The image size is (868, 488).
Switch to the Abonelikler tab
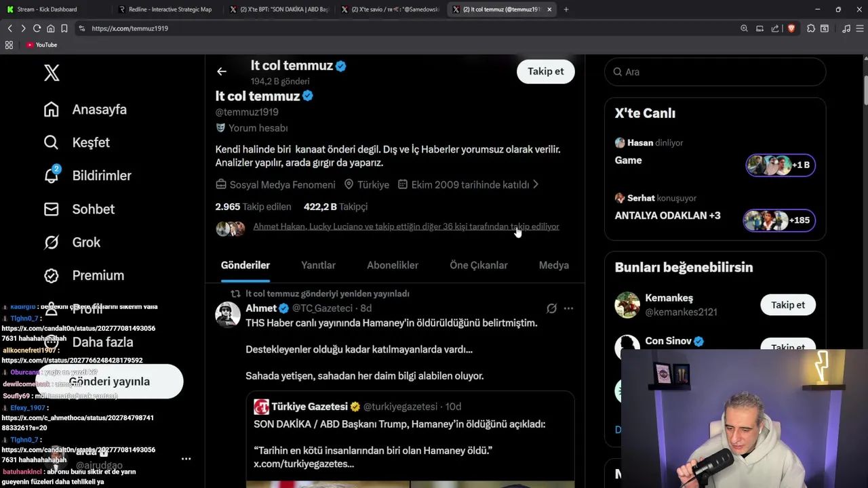(393, 265)
